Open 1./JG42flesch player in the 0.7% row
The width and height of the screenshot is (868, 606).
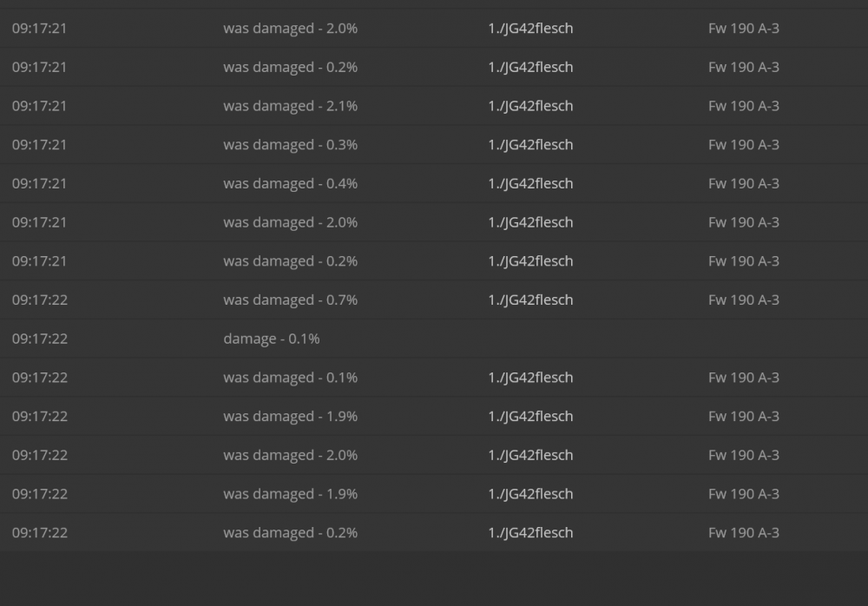click(530, 300)
